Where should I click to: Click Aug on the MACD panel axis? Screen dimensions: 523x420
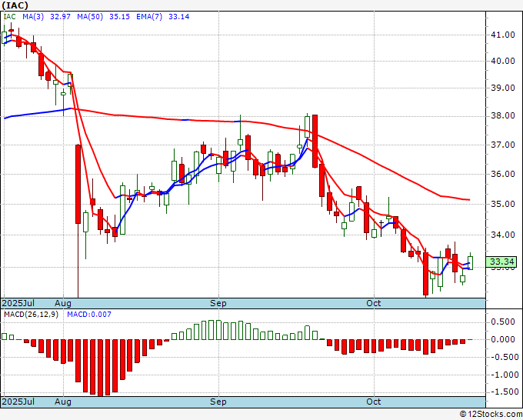(x=63, y=402)
